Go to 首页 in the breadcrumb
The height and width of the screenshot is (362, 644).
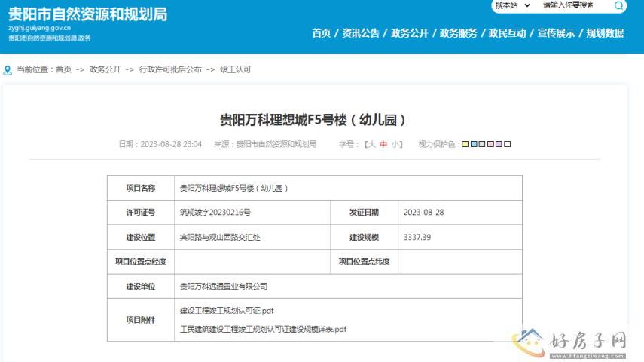click(x=64, y=69)
